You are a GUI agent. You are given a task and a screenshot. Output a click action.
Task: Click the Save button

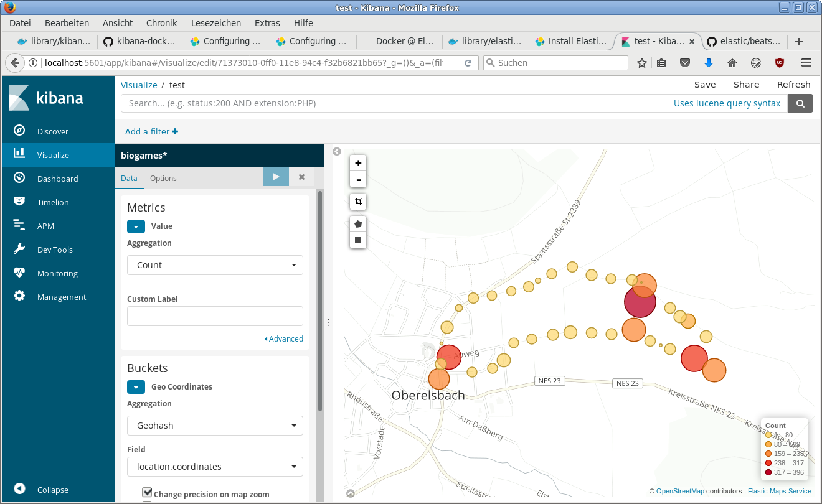point(705,85)
